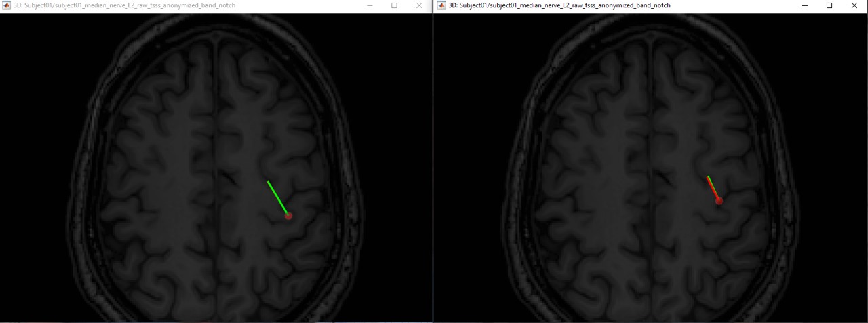Image resolution: width=868 pixels, height=323 pixels.
Task: Maximize the left 3D figure window
Action: coord(395,5)
